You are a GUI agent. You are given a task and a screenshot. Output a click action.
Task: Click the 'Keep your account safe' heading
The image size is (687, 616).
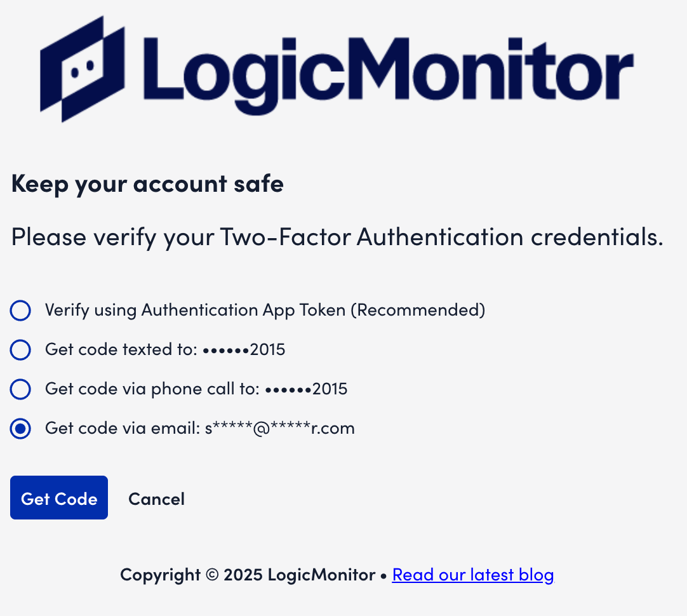[147, 184]
